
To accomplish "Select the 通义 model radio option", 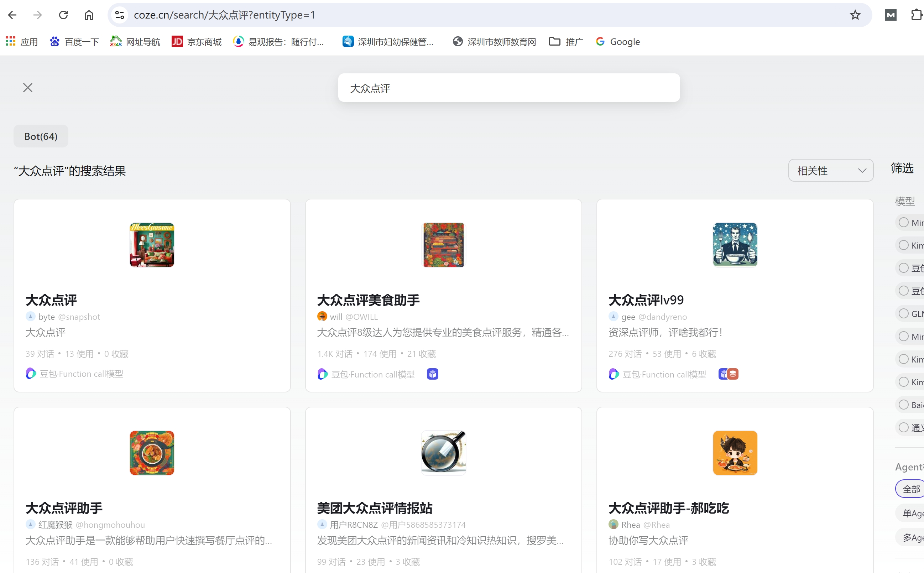I will point(904,427).
